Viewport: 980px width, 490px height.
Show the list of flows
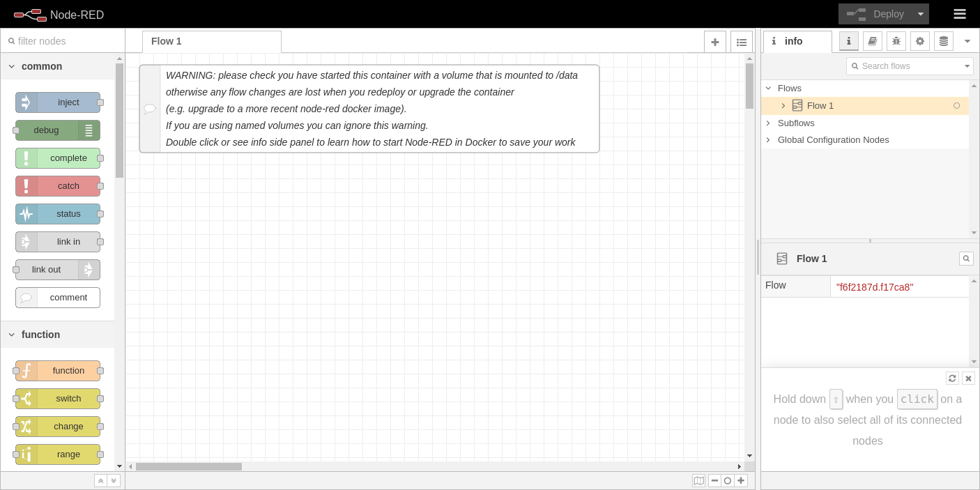tap(742, 42)
